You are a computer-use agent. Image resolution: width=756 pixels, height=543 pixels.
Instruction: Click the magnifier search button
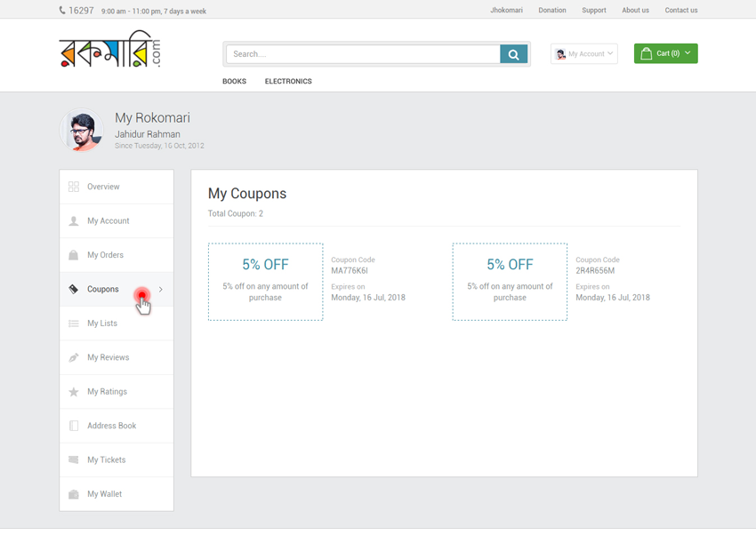click(x=513, y=54)
